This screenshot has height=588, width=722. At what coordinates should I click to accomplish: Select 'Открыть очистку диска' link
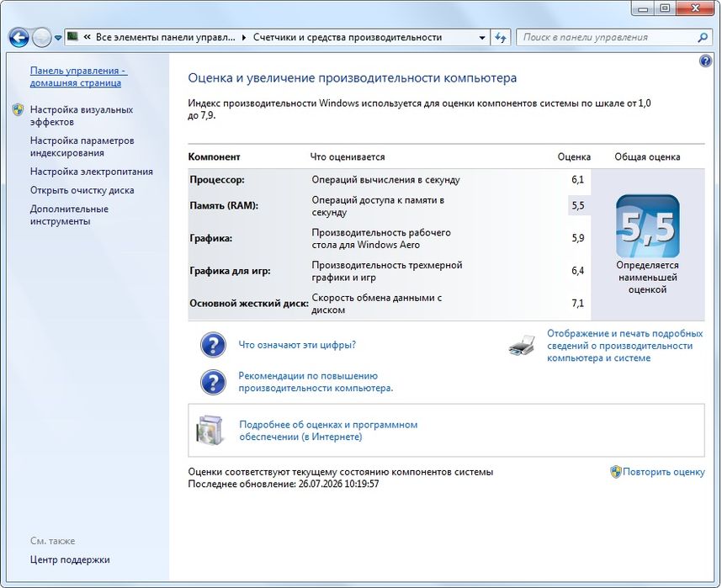click(82, 190)
